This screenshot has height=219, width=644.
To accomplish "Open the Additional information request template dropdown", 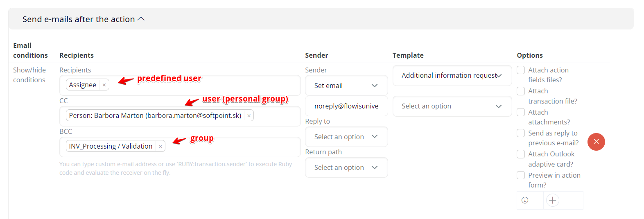I will tap(452, 75).
